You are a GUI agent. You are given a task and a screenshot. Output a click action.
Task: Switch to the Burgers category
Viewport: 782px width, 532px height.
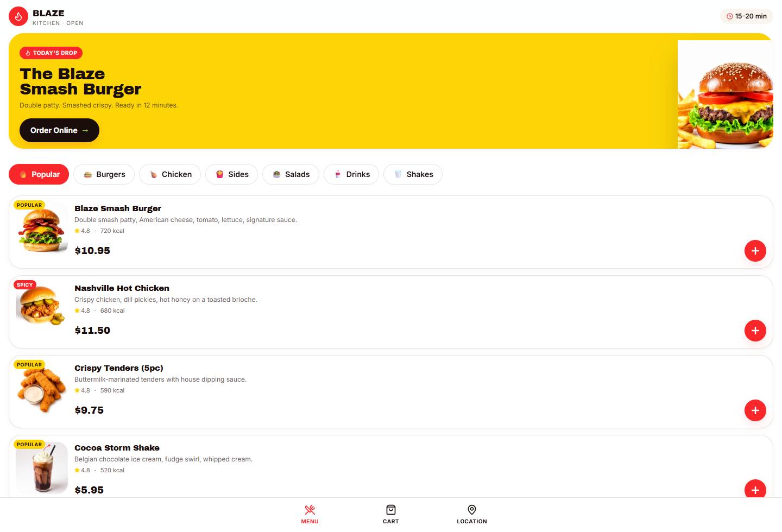[x=104, y=174]
